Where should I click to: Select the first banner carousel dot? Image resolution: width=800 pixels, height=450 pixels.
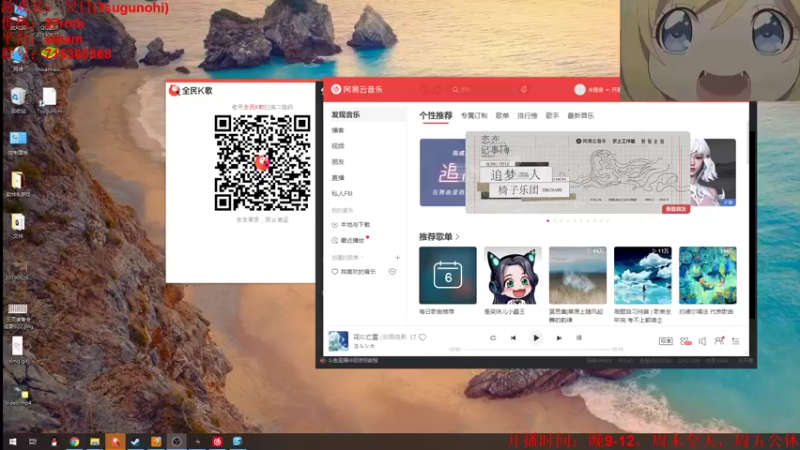click(x=548, y=221)
